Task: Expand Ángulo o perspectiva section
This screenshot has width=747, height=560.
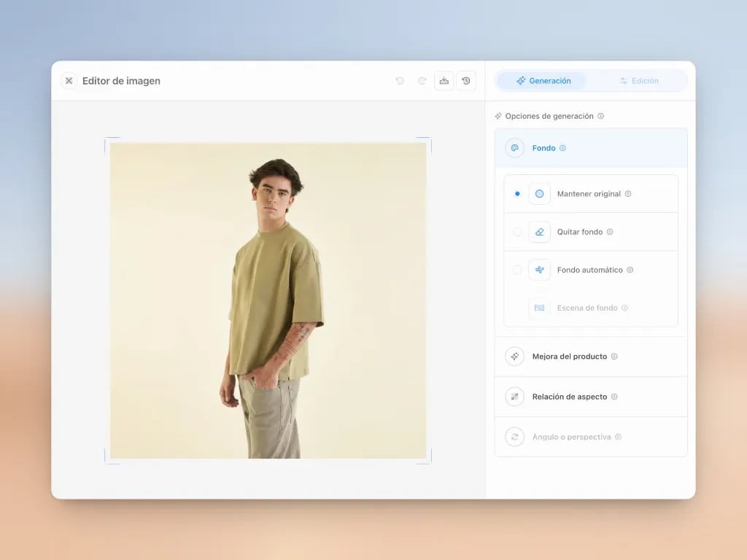Action: (591, 437)
